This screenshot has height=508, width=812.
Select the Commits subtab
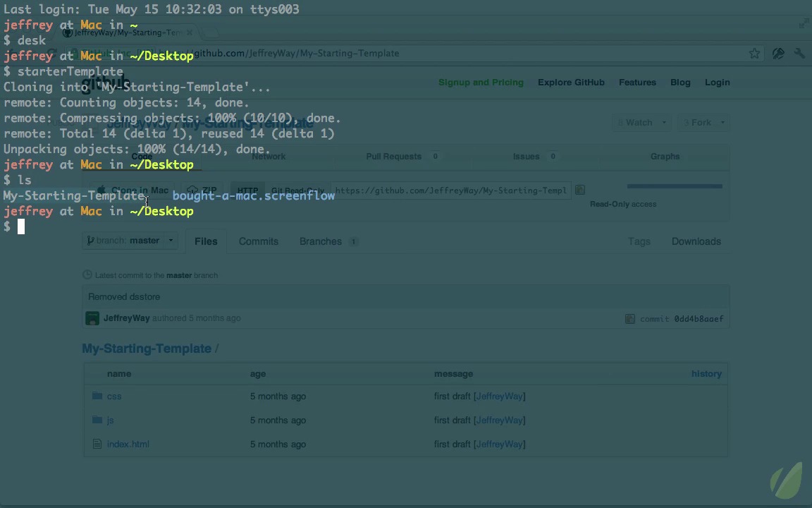259,241
